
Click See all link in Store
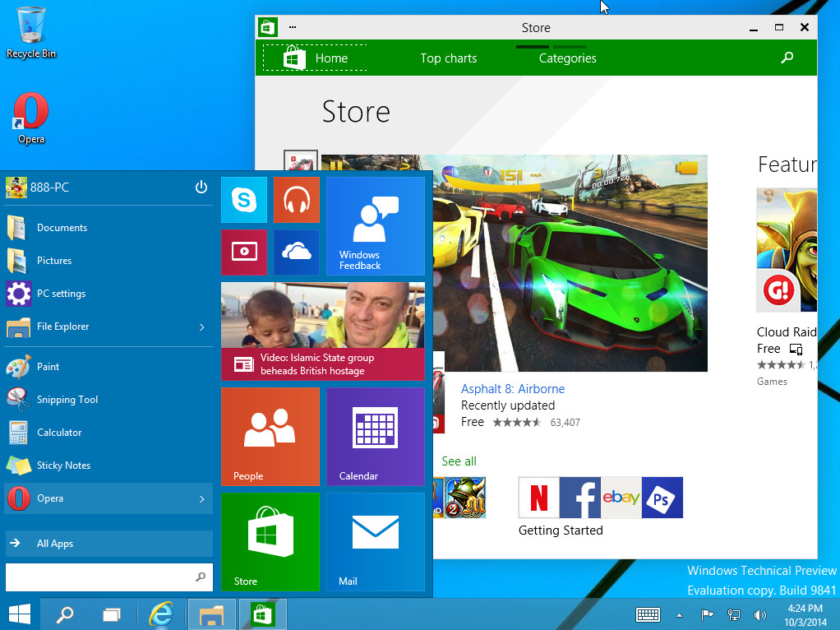(x=459, y=461)
